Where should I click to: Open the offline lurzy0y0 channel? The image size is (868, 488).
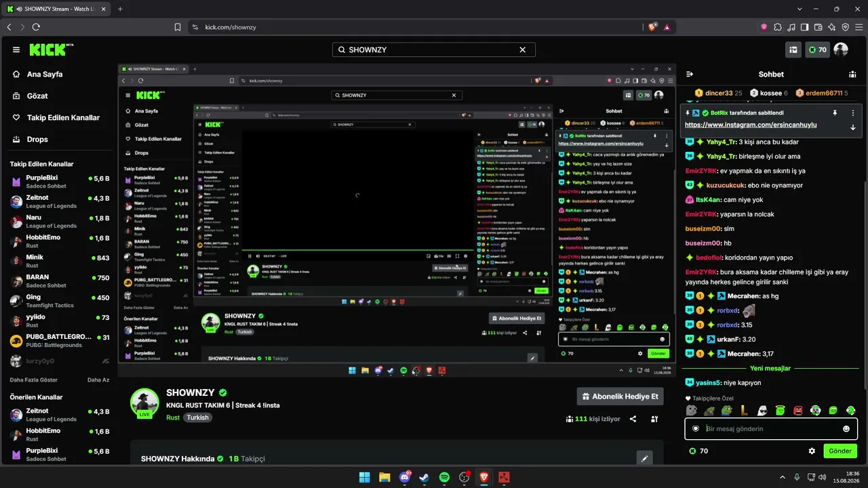coord(59,361)
